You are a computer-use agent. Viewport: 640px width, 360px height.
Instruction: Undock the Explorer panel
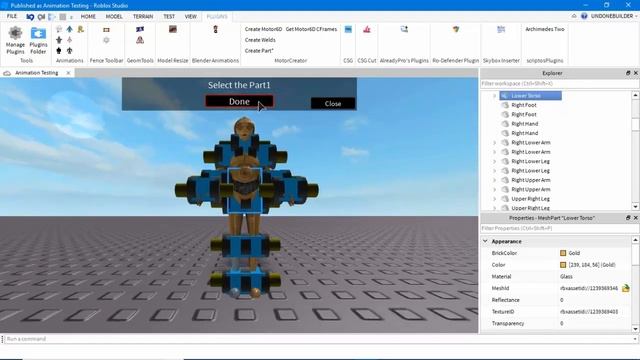(x=628, y=73)
